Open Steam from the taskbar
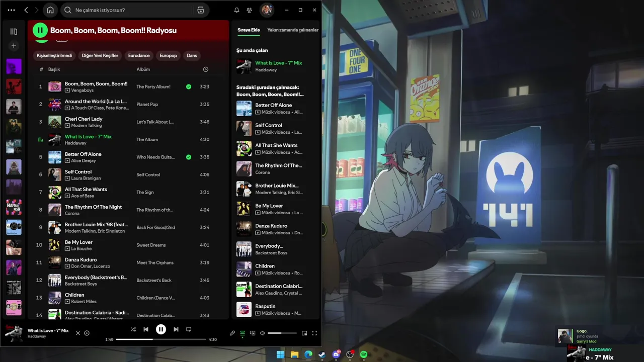644x362 pixels. pyautogui.click(x=322, y=354)
